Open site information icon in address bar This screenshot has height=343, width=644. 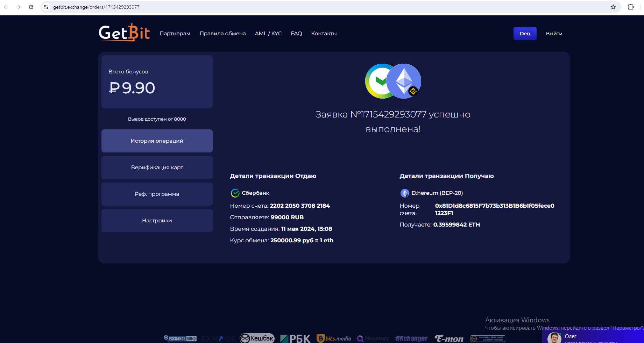pyautogui.click(x=46, y=7)
